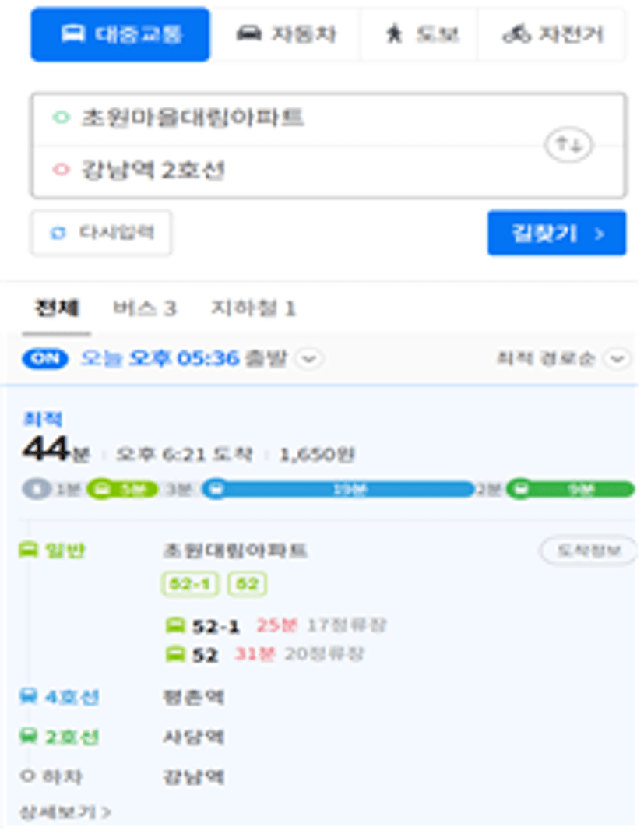Toggle the ON real-time departure switch
The height and width of the screenshot is (834, 644).
tap(45, 358)
